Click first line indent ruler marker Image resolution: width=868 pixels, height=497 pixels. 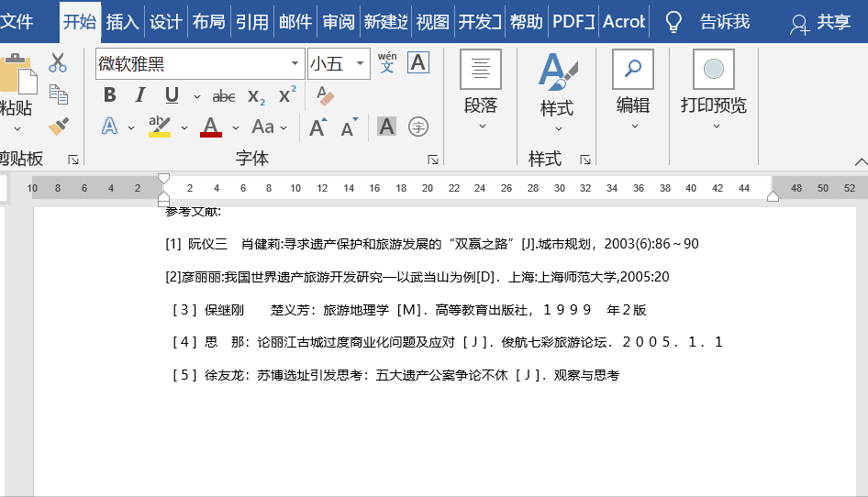point(163,179)
